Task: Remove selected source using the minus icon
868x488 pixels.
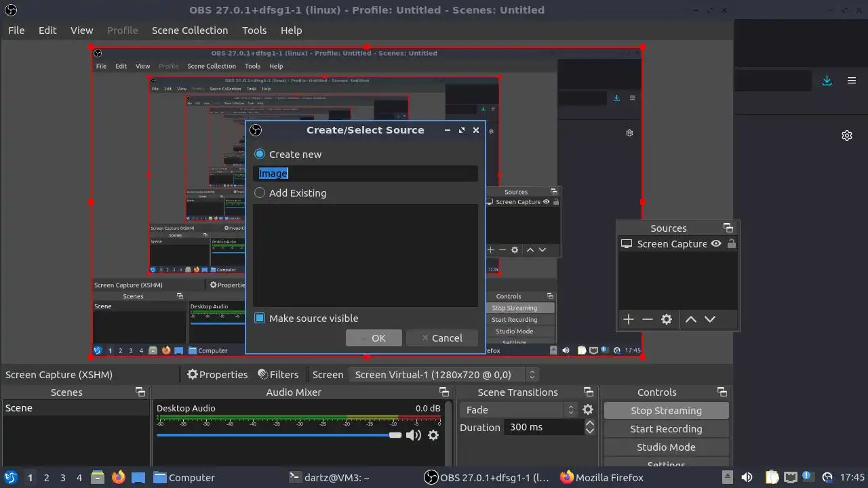Action: 648,319
